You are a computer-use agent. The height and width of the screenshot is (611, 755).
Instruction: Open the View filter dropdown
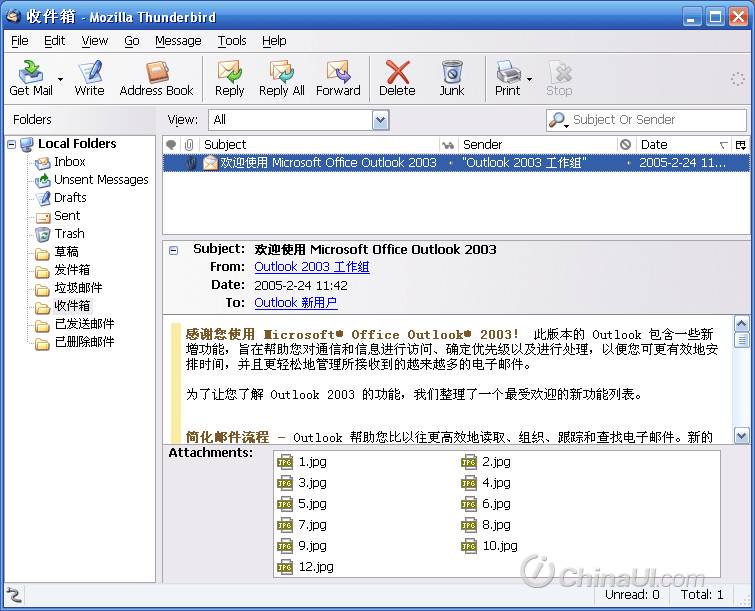(380, 120)
